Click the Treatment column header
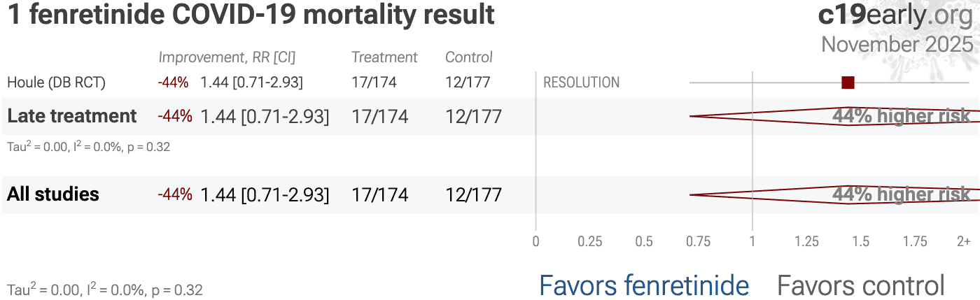Viewport: 980px width, 300px height. click(384, 57)
